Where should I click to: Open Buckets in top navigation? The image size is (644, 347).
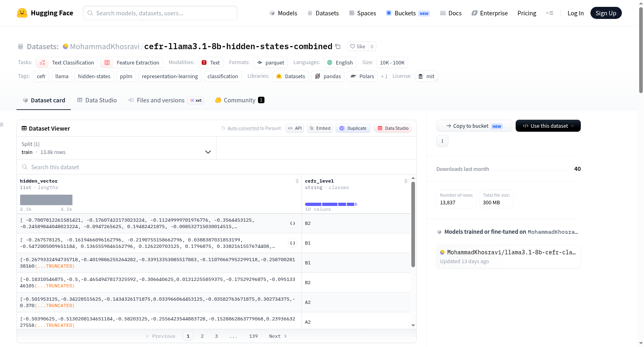point(408,13)
